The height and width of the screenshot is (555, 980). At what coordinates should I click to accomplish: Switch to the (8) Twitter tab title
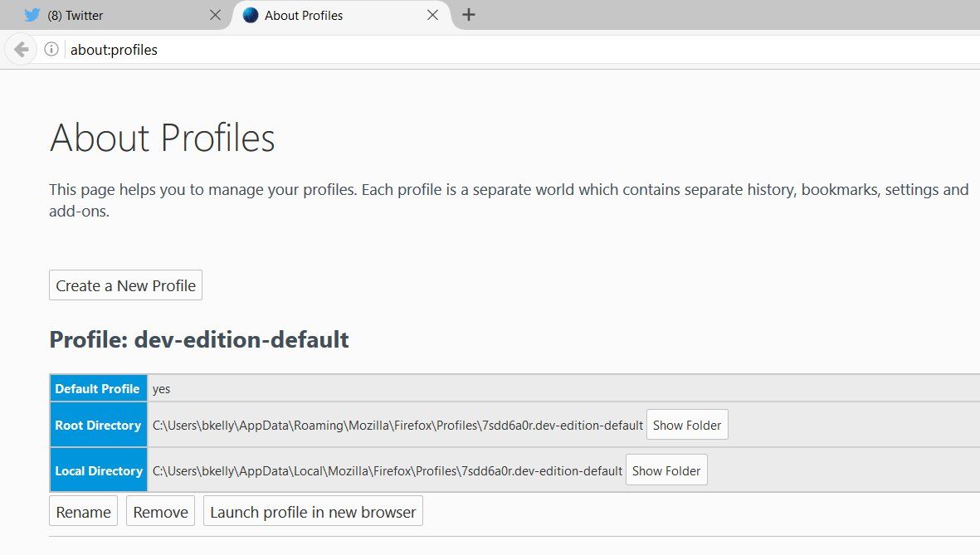click(x=76, y=15)
